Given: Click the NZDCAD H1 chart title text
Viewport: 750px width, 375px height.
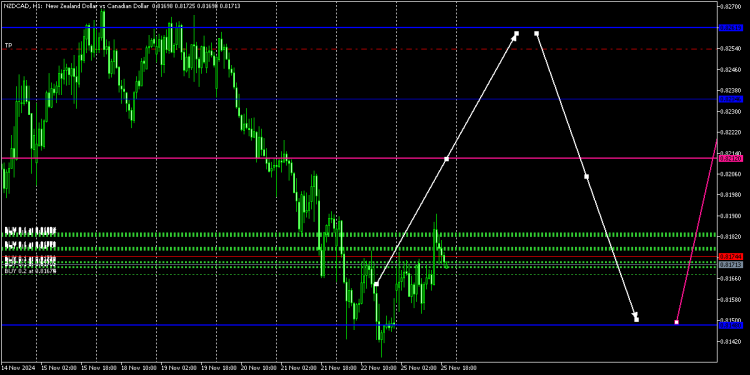Looking at the screenshot, I should 122,6.
